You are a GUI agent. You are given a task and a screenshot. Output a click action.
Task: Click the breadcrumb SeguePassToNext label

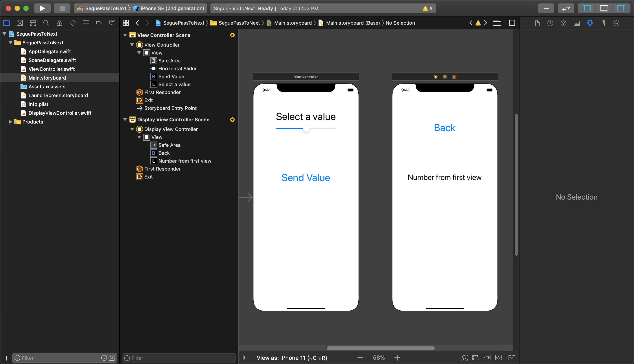[183, 23]
